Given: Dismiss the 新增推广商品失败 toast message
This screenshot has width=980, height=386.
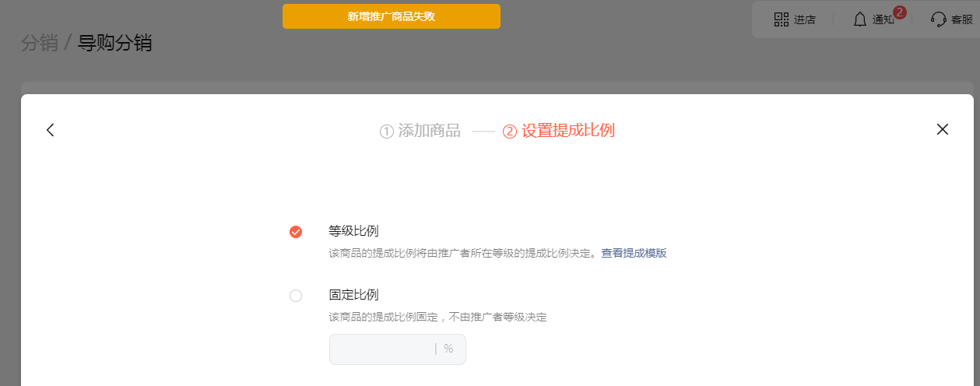Looking at the screenshot, I should [392, 16].
